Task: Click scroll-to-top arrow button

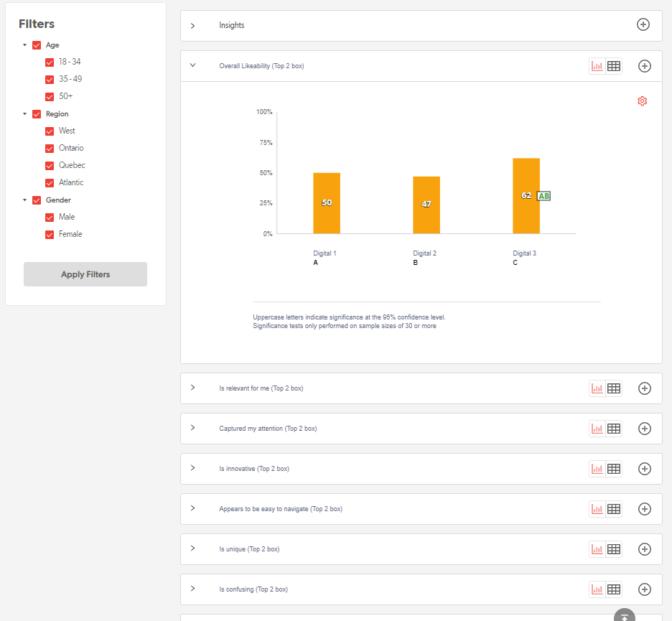Action: tap(625, 617)
